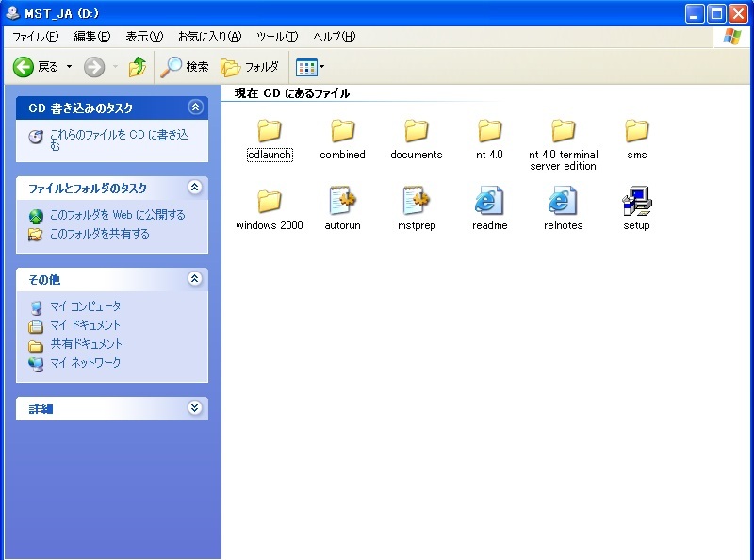Click the Up folder toolbar icon
This screenshot has width=754, height=560.
[x=137, y=67]
